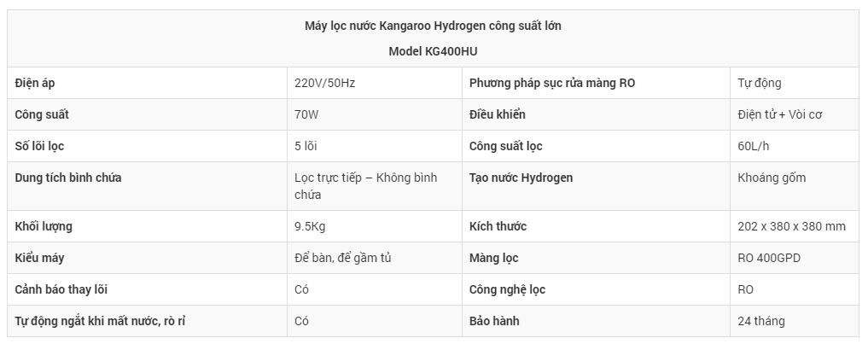
Task: Select the '220V/50Hz' value cell
Action: (x=324, y=83)
